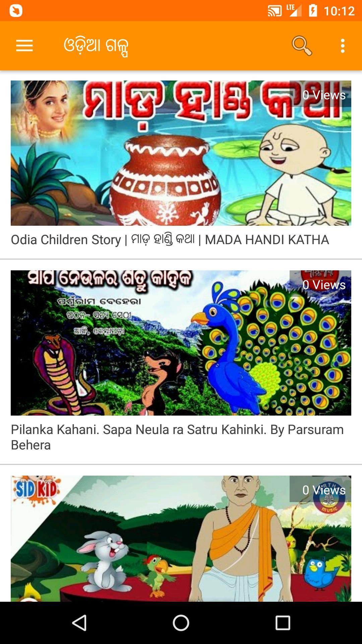Tap the app notification icon in status bar
362x644 pixels.
point(16,11)
